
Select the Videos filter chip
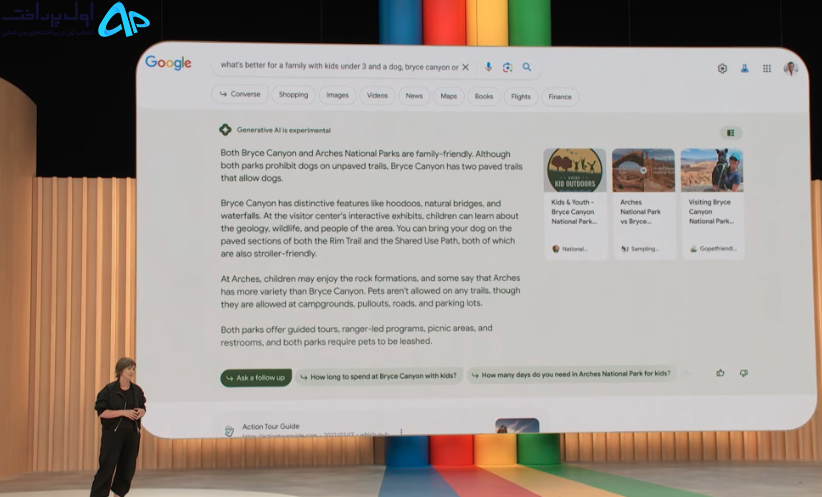click(x=377, y=95)
